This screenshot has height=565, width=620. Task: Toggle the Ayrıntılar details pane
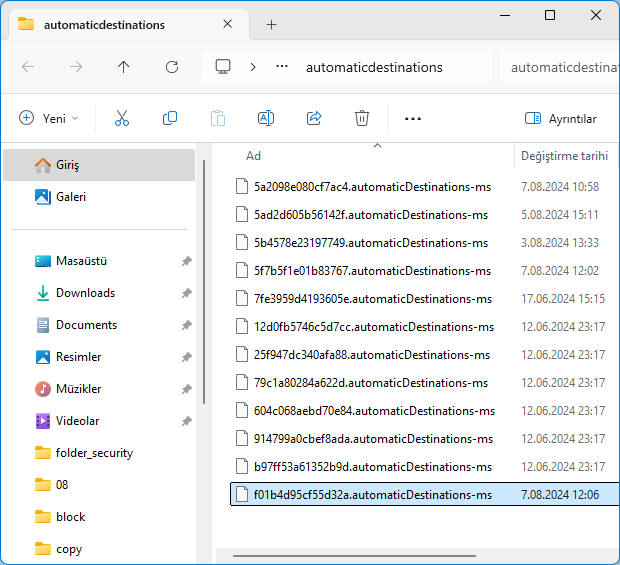[561, 119]
